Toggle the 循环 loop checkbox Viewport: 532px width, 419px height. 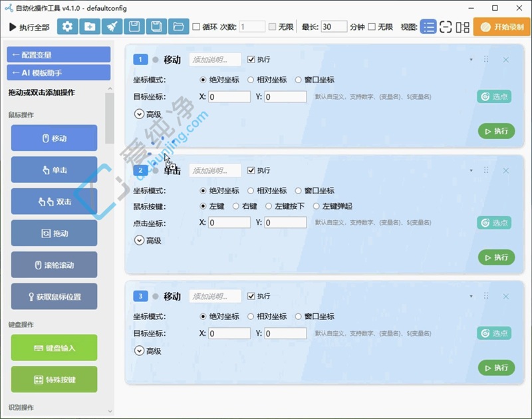[x=196, y=27]
